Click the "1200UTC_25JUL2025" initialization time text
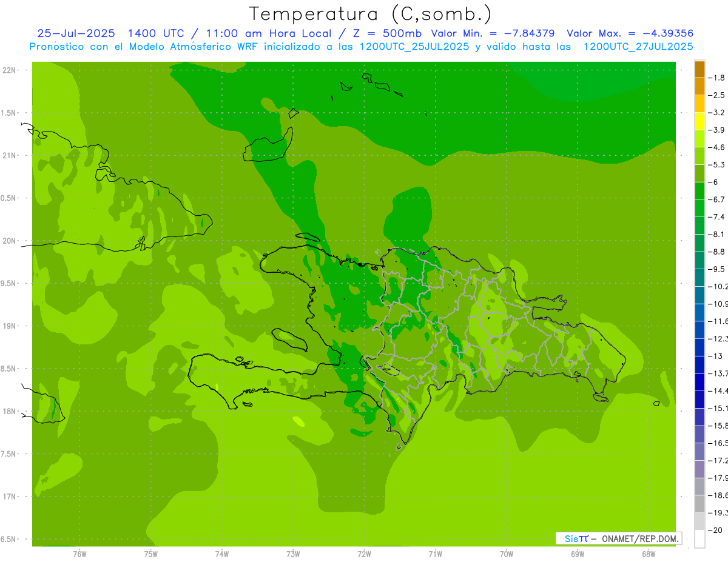This screenshot has width=728, height=562. 414,47
